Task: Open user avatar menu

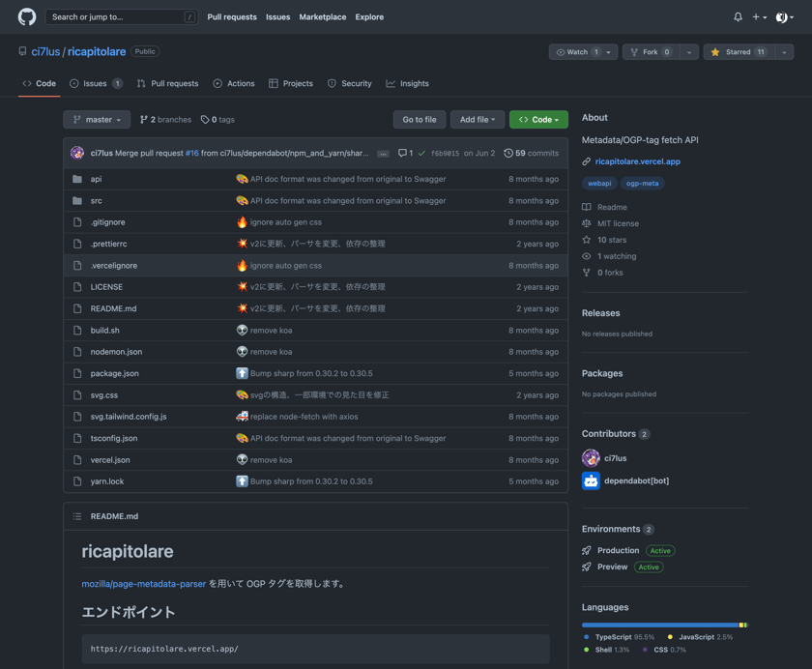Action: coord(785,17)
